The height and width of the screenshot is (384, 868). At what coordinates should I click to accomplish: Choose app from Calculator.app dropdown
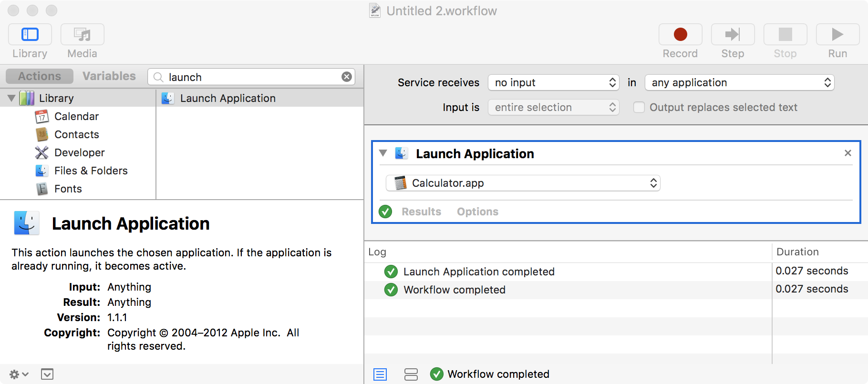click(523, 183)
